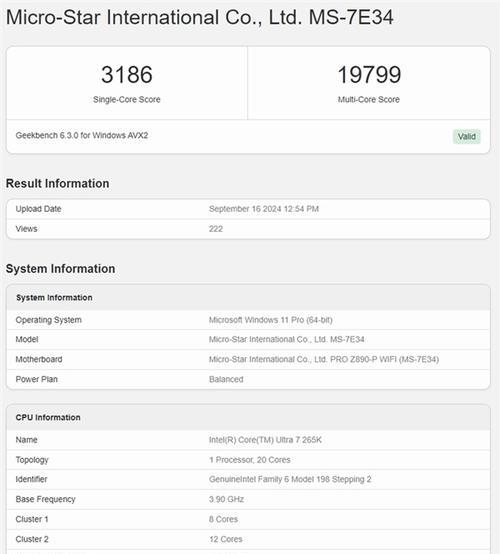Click the 'Cluster 1' label

[x=32, y=519]
